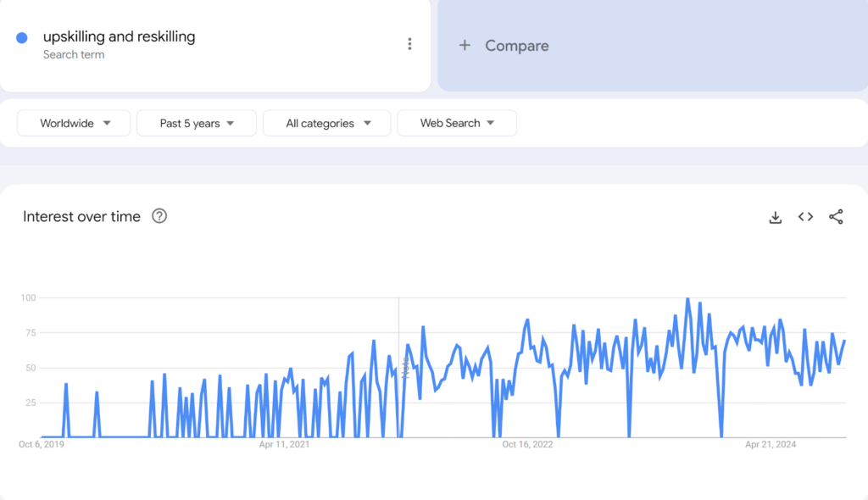This screenshot has width=868, height=500.
Task: Click the 50 value on the y-axis
Action: (31, 368)
